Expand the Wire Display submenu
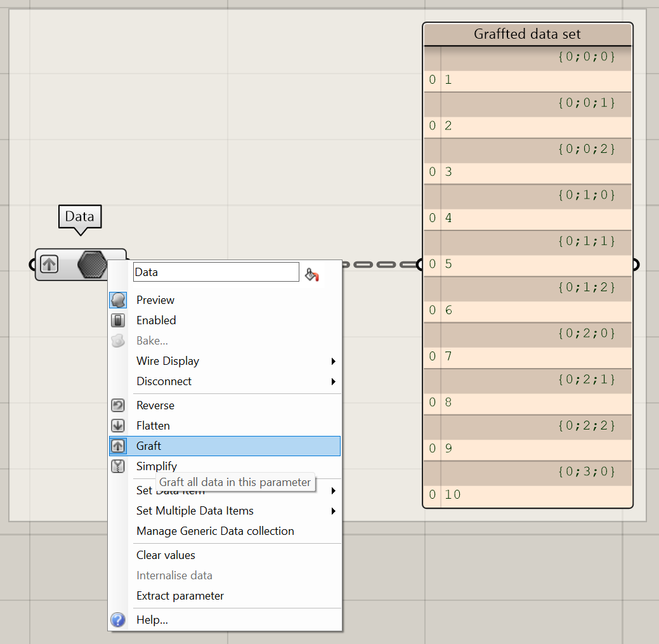Viewport: 659px width, 644px height. 167,361
